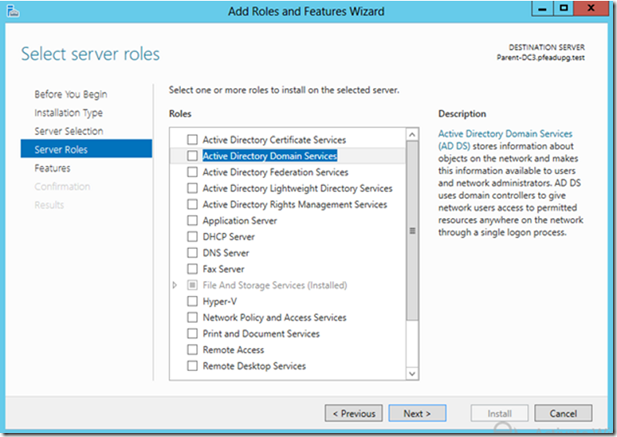Check the Remote Access checkbox
The image size is (617, 437).
[x=192, y=350]
